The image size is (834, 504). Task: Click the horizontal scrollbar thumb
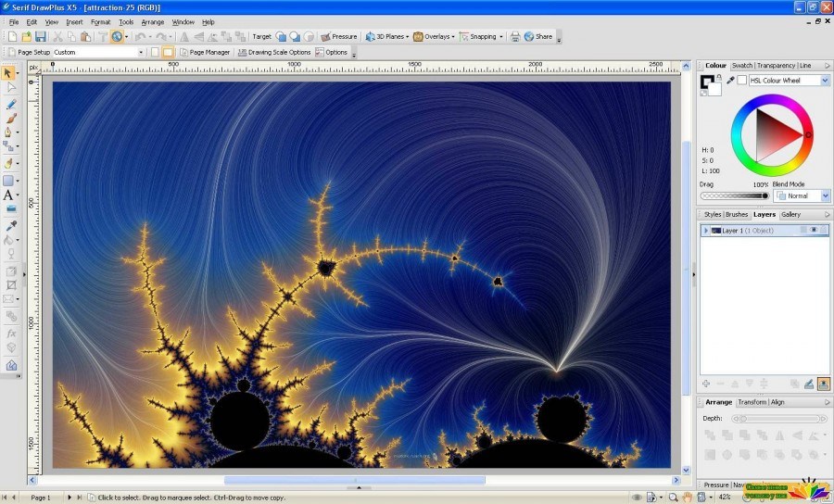[x=355, y=480]
